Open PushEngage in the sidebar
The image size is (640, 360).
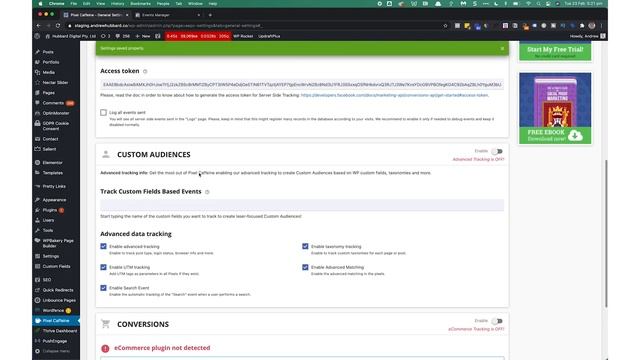point(55,341)
